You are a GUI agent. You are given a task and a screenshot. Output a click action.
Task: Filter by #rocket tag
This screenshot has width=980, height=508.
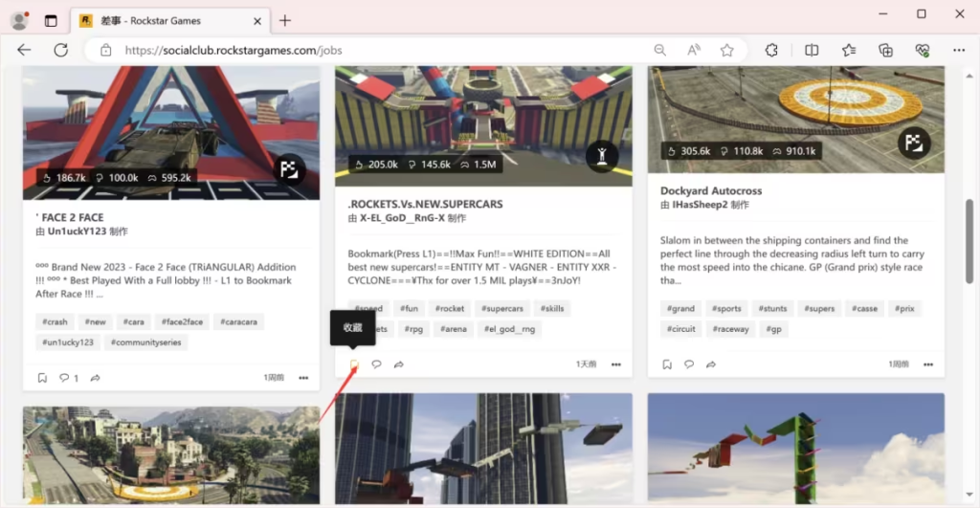(450, 309)
